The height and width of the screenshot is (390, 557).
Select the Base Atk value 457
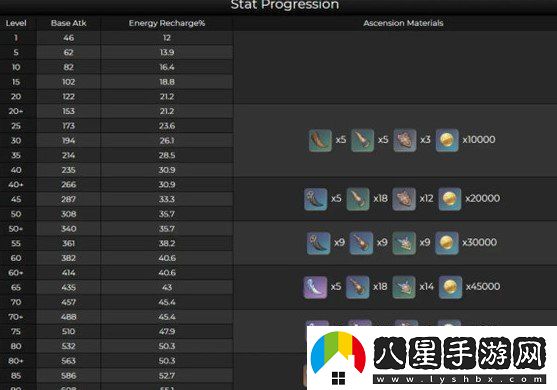[69, 302]
